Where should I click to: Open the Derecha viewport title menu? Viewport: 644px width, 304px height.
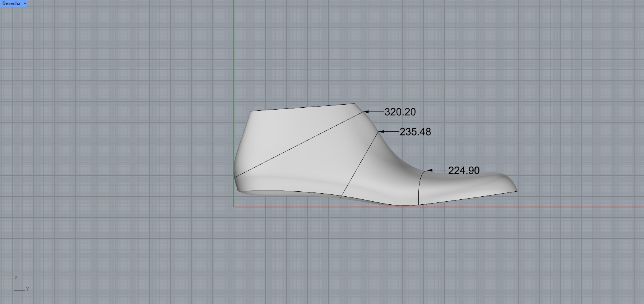click(x=11, y=3)
